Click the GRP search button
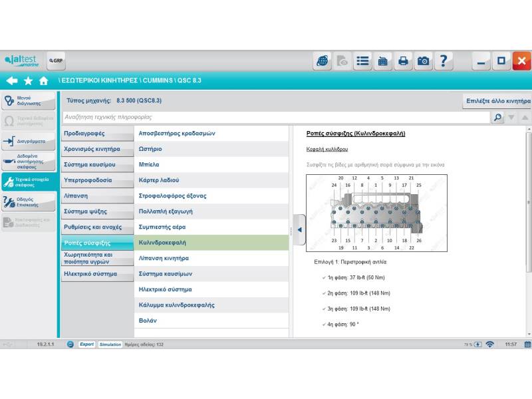This screenshot has height=399, width=532. pos(56,61)
